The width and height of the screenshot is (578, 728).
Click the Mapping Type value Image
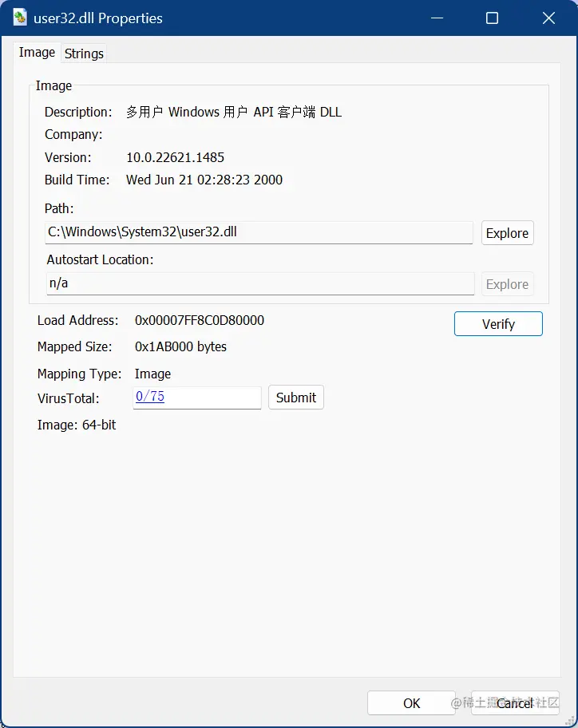pyautogui.click(x=152, y=374)
